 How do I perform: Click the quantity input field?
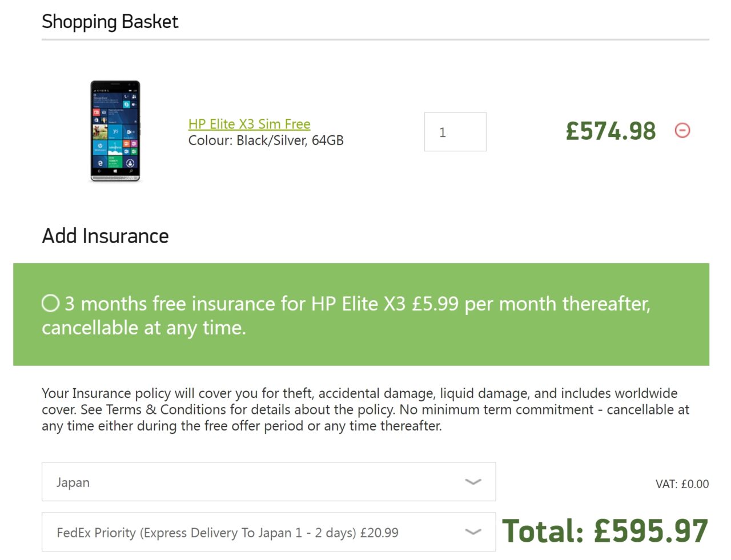point(455,132)
